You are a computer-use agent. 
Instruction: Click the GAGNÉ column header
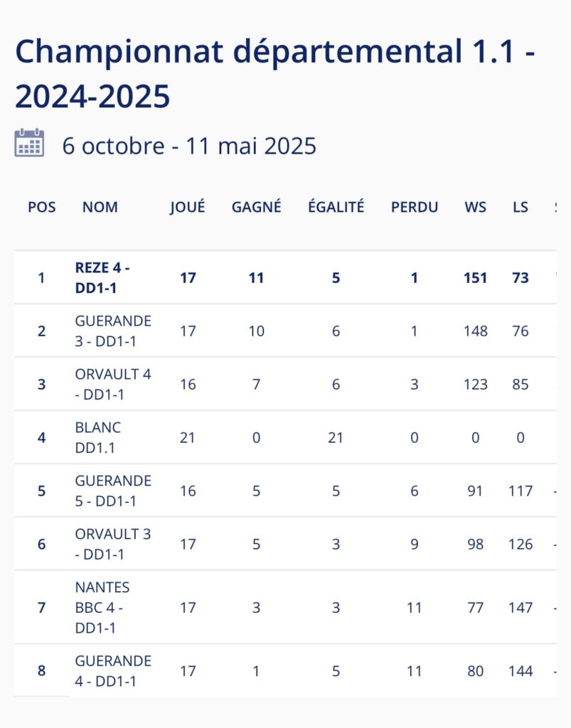pos(257,207)
